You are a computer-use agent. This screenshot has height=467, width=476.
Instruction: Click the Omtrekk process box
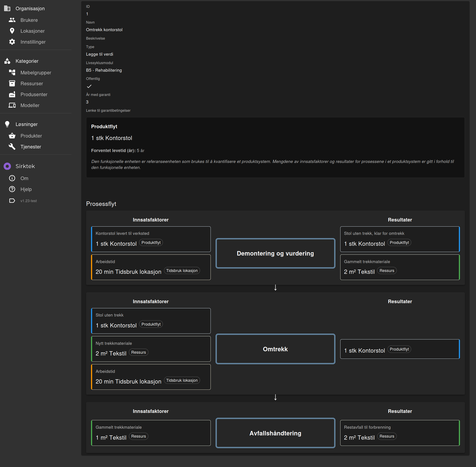point(275,349)
